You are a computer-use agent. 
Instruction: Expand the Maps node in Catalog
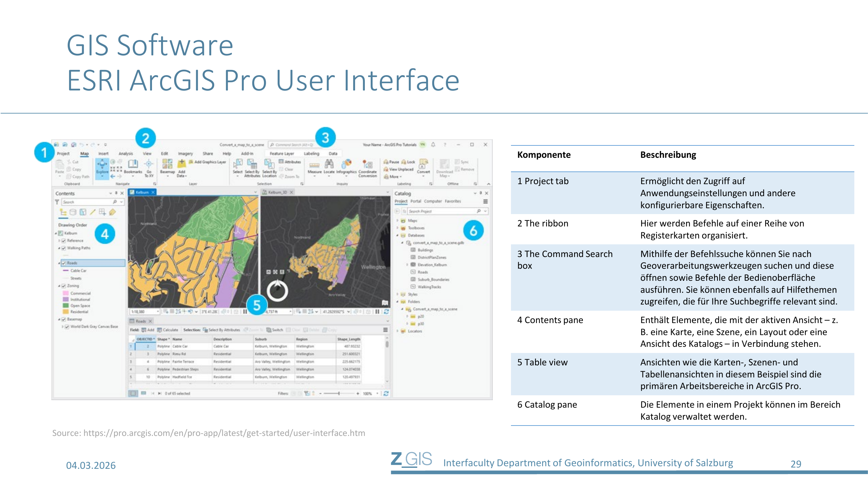coord(398,221)
